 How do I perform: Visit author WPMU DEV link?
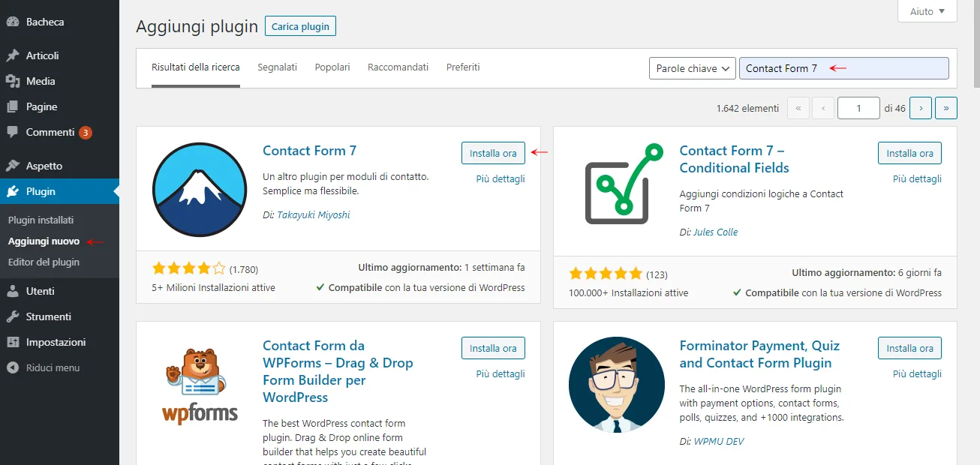click(719, 442)
